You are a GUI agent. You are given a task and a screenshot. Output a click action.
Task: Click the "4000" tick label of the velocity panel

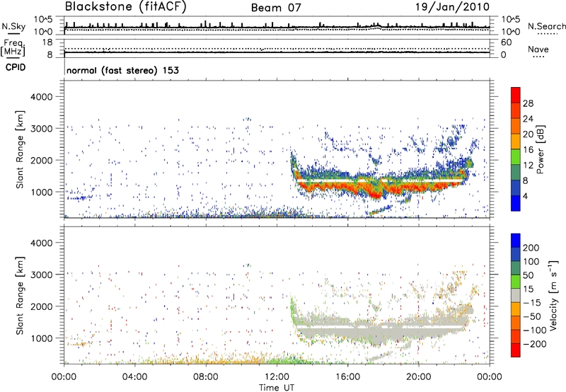point(42,243)
